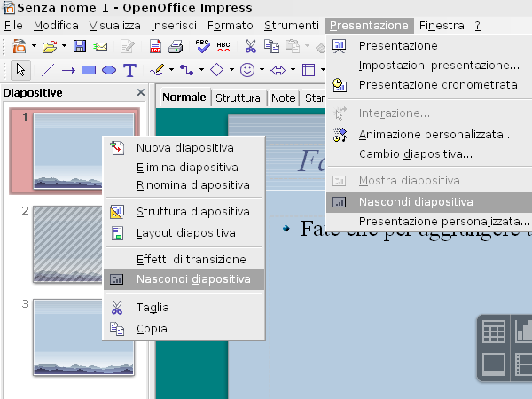The width and height of the screenshot is (532, 399).
Task: Click the Print file icon
Action: (x=176, y=46)
